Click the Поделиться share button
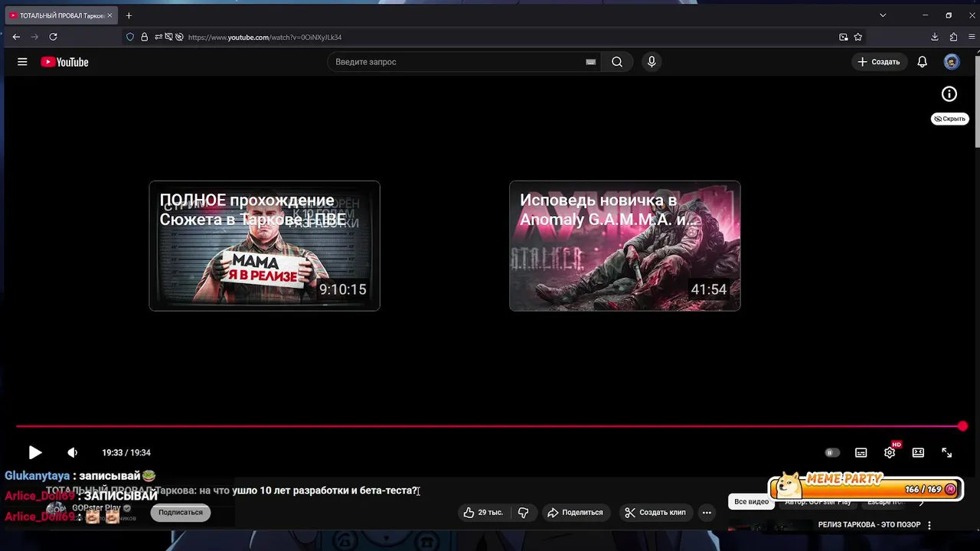 point(575,512)
